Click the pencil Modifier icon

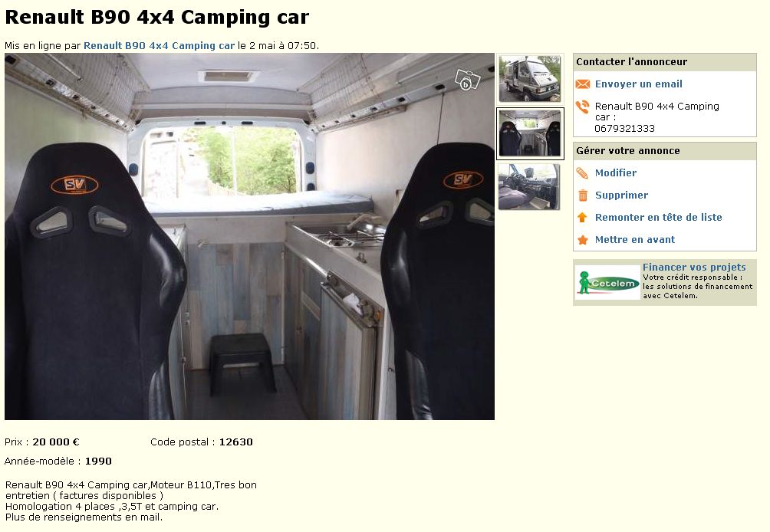click(x=582, y=172)
